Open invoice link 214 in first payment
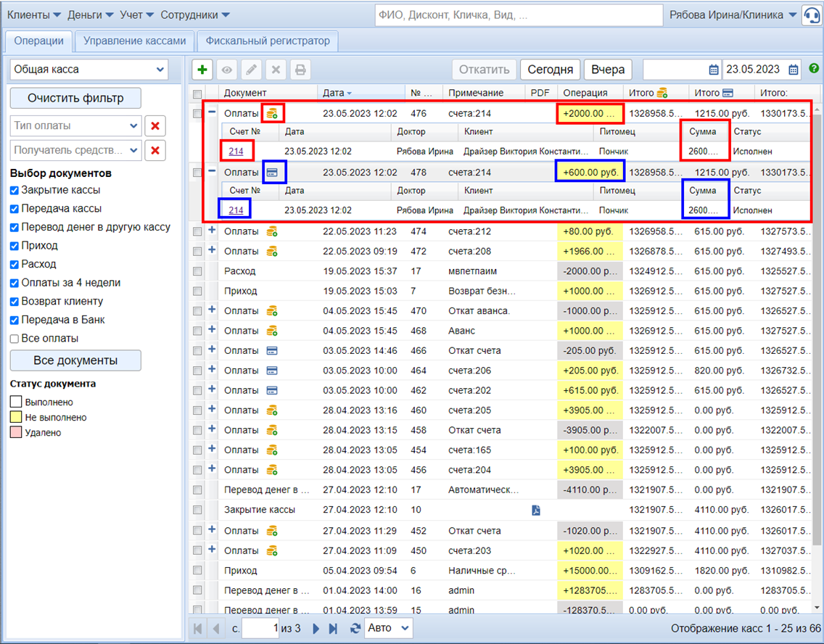 236,152
